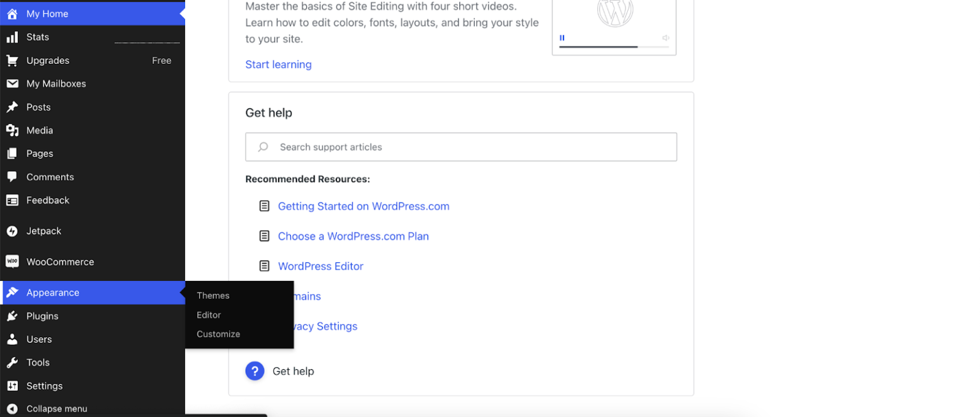Click the Tools wrench icon

tap(13, 362)
